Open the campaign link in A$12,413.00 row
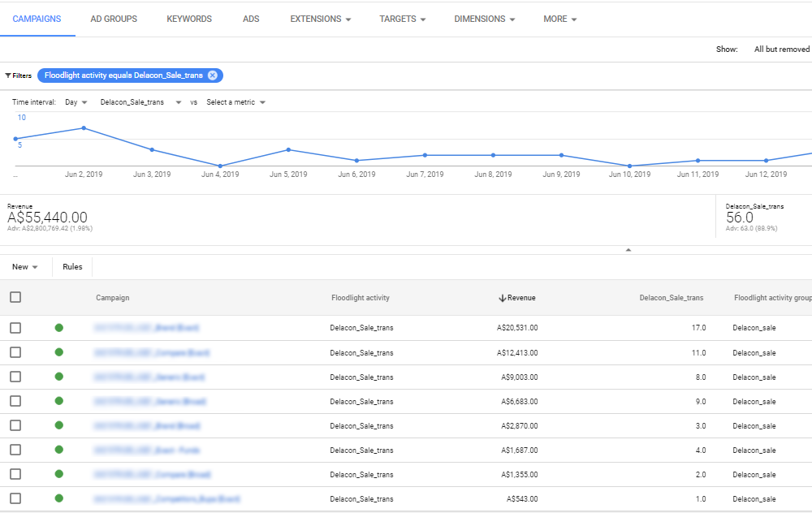 click(x=152, y=352)
